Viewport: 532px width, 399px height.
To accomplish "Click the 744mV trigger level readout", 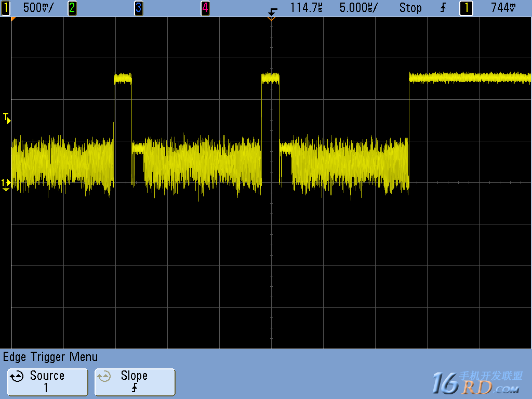I will [503, 8].
